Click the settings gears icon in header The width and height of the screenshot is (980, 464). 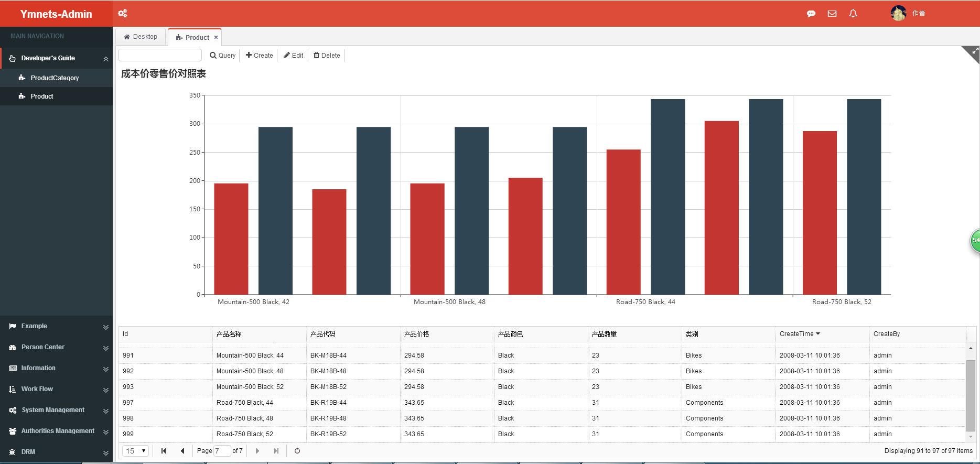123,14
